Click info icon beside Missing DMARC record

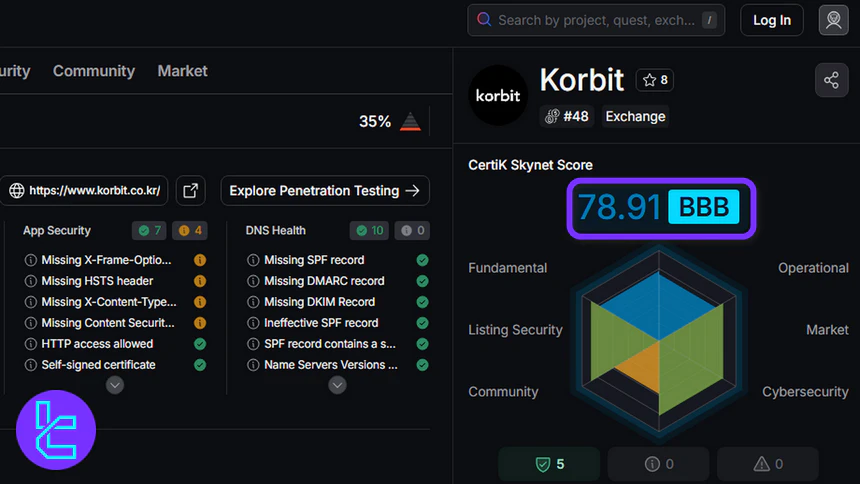click(x=253, y=281)
